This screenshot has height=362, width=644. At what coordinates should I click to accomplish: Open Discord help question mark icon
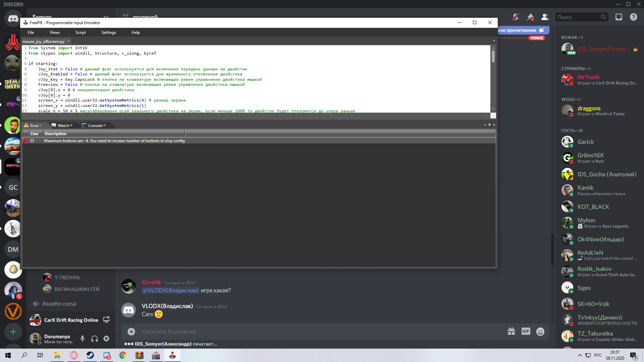(633, 17)
